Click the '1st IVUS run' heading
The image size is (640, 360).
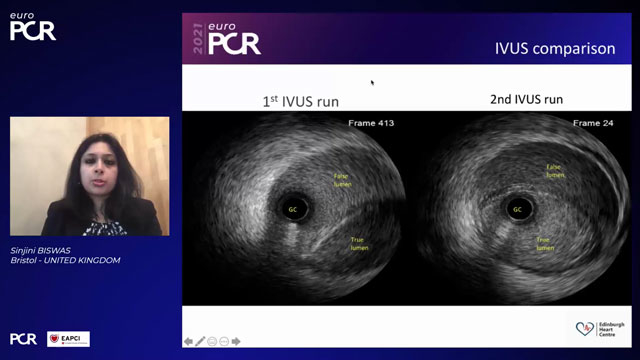click(300, 101)
